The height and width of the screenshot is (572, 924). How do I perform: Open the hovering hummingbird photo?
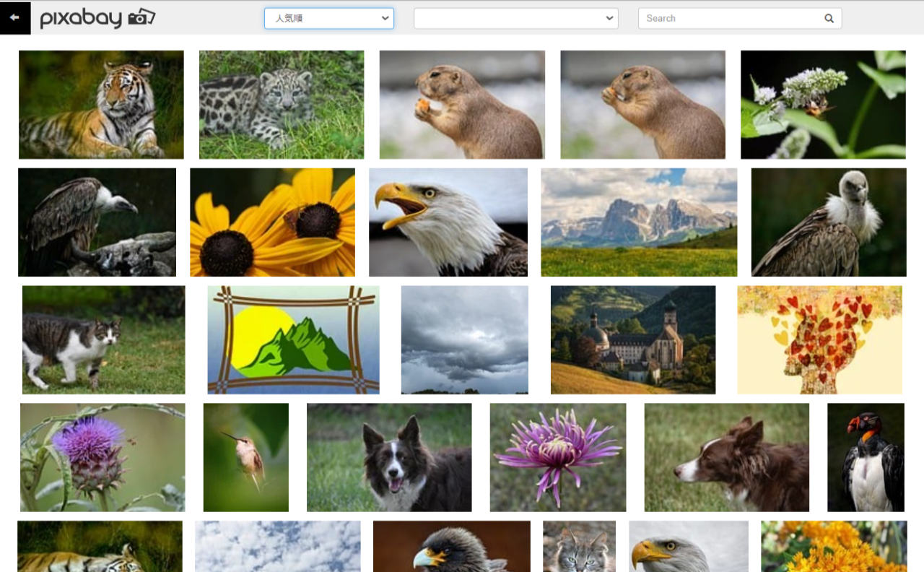pyautogui.click(x=246, y=458)
